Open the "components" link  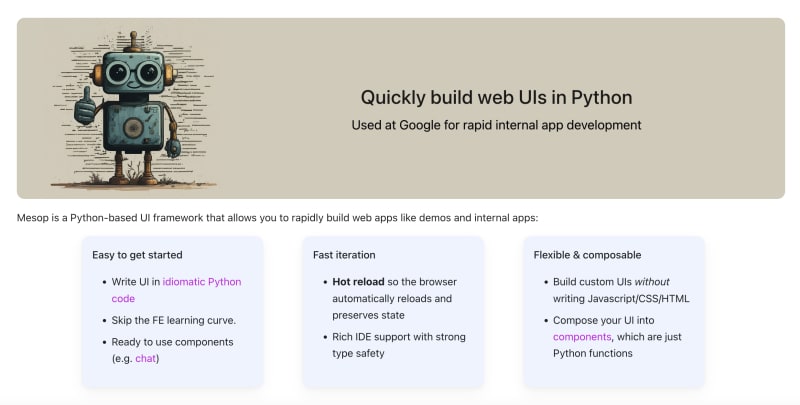click(582, 337)
